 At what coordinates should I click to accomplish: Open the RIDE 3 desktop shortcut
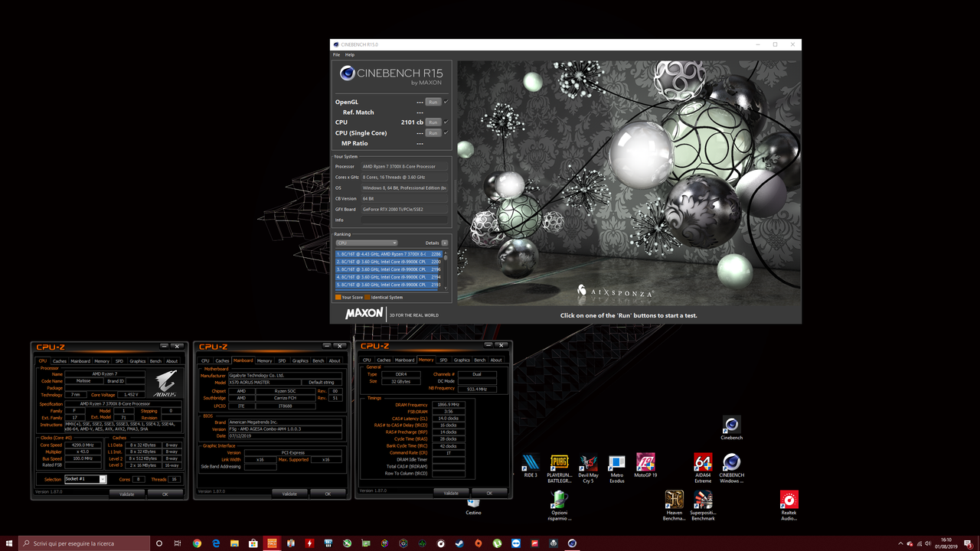click(x=530, y=466)
